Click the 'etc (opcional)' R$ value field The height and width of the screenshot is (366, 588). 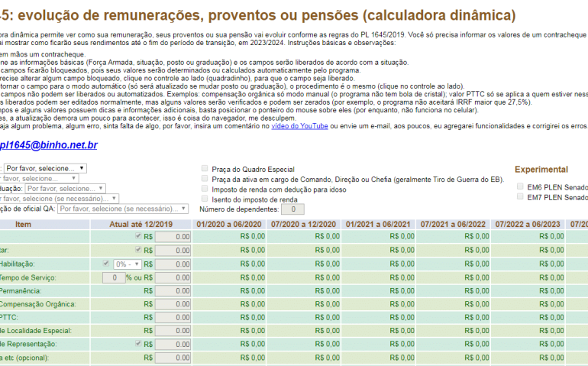(173, 358)
